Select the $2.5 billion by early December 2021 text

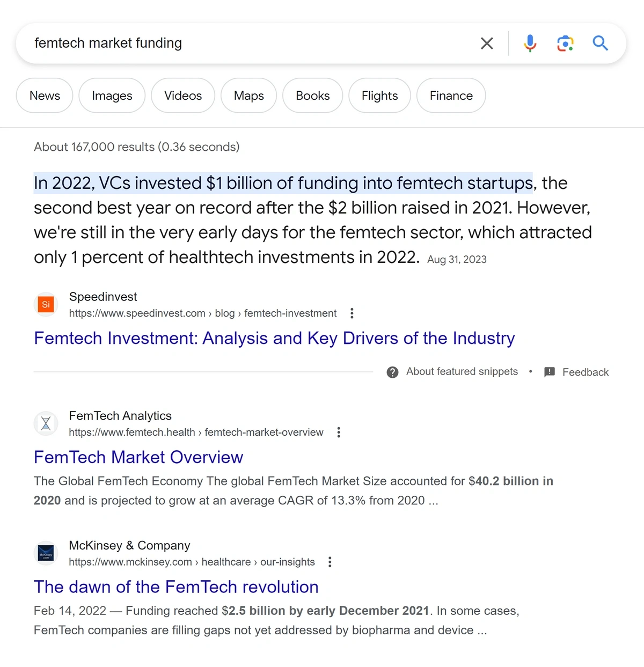point(325,611)
